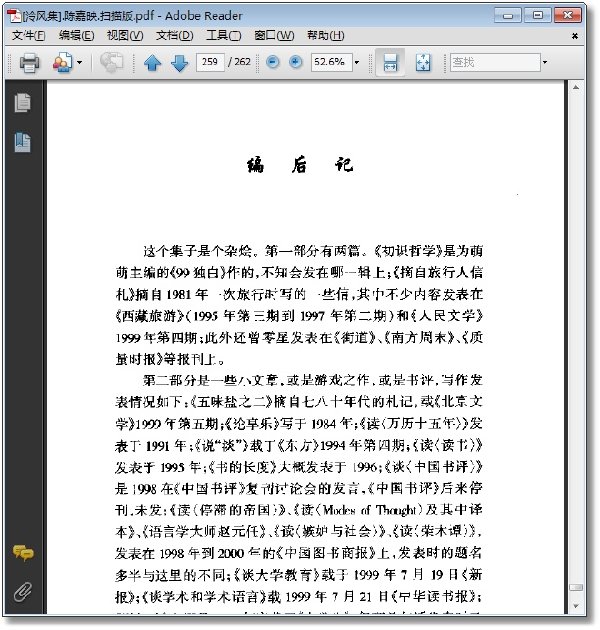Image resolution: width=600 pixels, height=630 pixels.
Task: Open the 工具(T) menu
Action: tap(223, 36)
